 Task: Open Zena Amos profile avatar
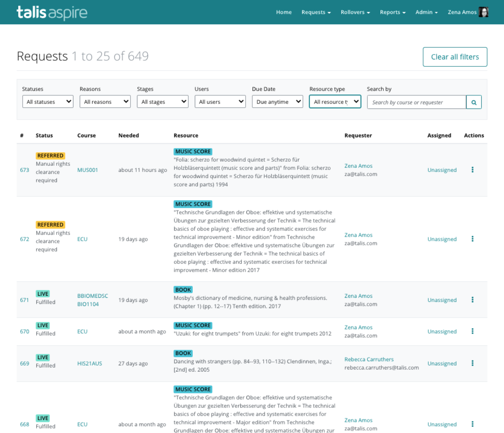click(483, 12)
